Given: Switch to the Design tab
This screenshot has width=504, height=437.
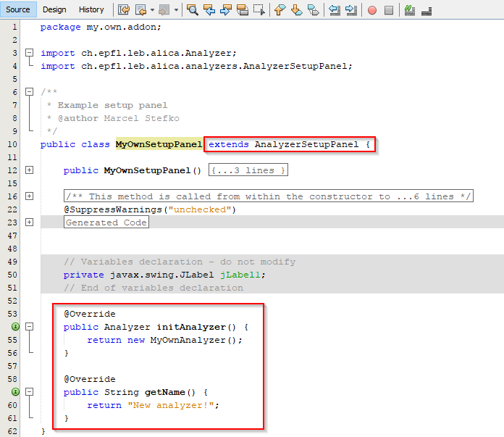Looking at the screenshot, I should tap(54, 9).
